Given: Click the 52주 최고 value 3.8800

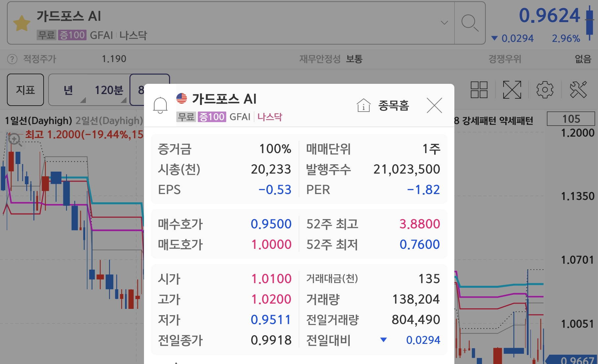Looking at the screenshot, I should (x=420, y=224).
